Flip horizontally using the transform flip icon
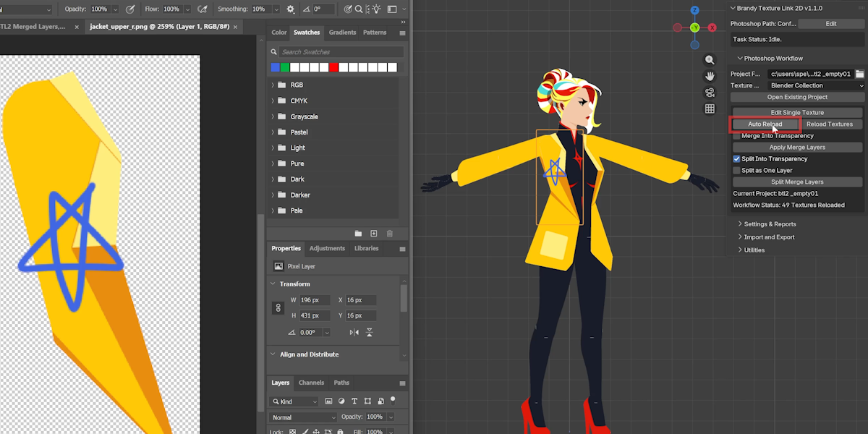This screenshot has width=868, height=434. coord(354,332)
